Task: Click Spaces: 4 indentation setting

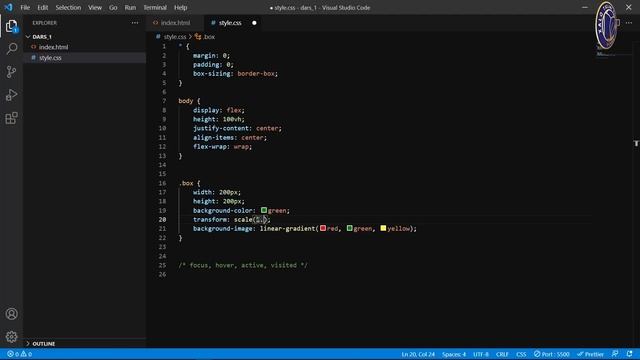Action: pos(454,354)
